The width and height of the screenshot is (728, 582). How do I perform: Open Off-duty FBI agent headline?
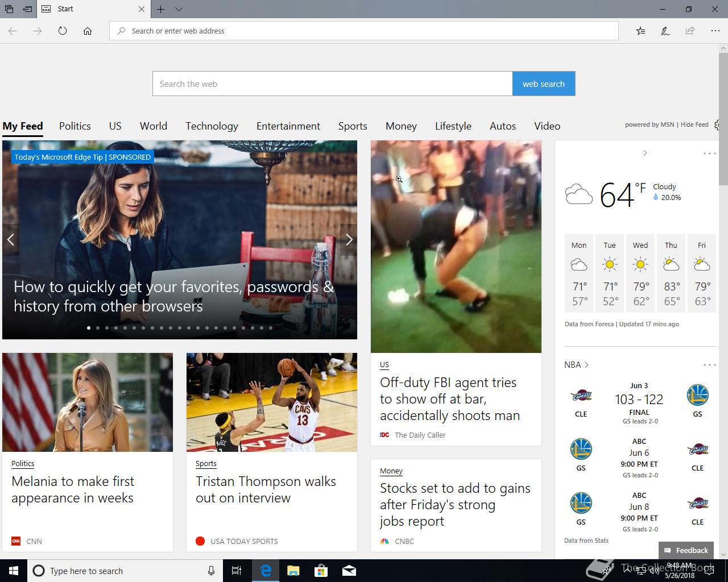pyautogui.click(x=450, y=399)
